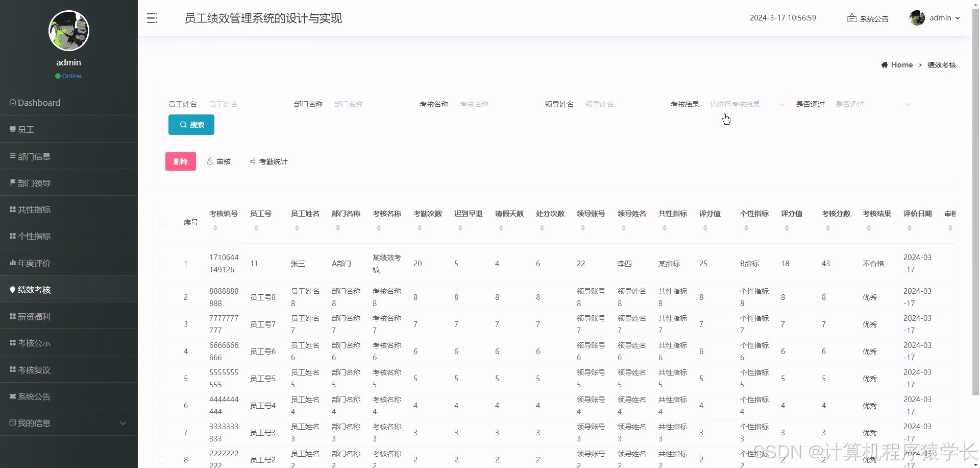Open 部门信息 in the sidebar
980x468 pixels.
(x=69, y=156)
